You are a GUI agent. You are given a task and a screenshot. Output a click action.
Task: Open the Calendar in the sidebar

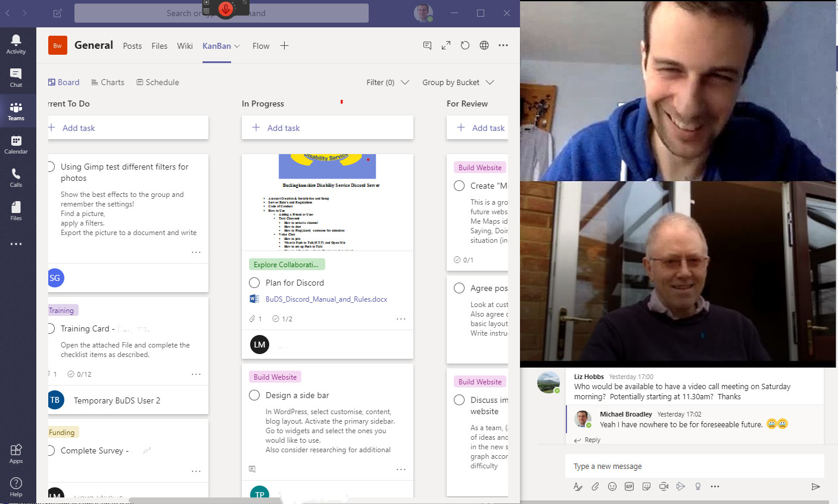point(16,145)
